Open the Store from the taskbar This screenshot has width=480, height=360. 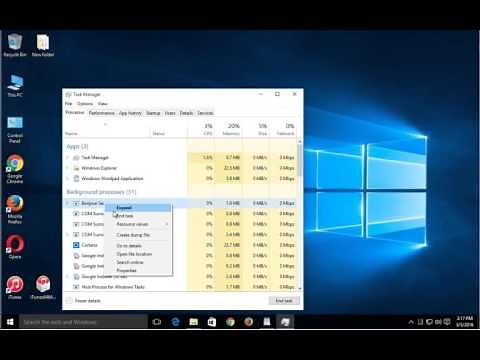tap(212, 322)
